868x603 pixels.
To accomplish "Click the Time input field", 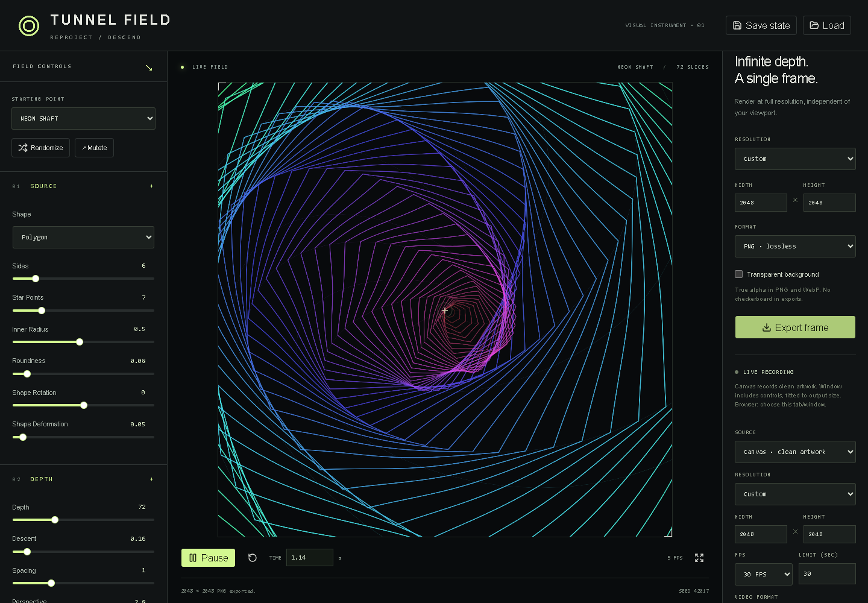I will tap(310, 558).
